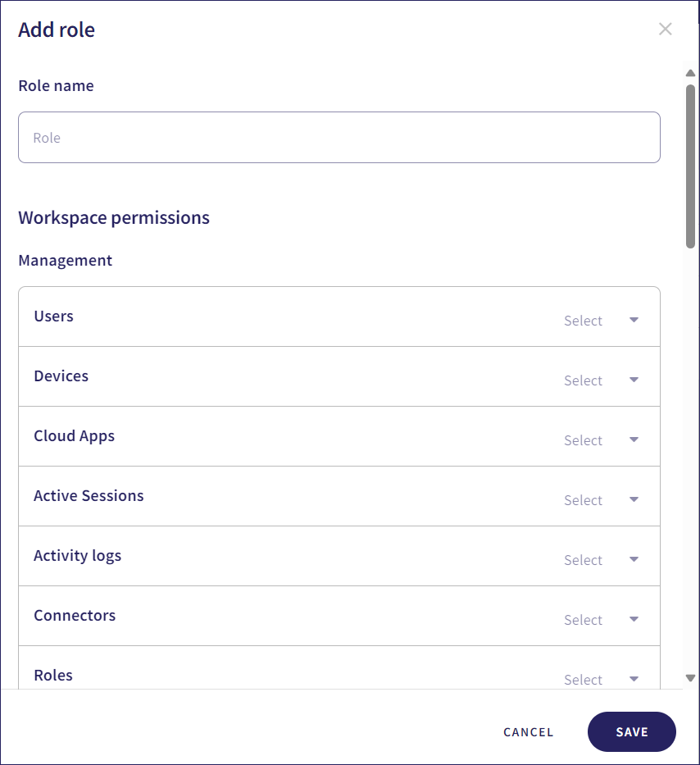
Task: Click the Workspace permissions heading
Action: [x=114, y=217]
